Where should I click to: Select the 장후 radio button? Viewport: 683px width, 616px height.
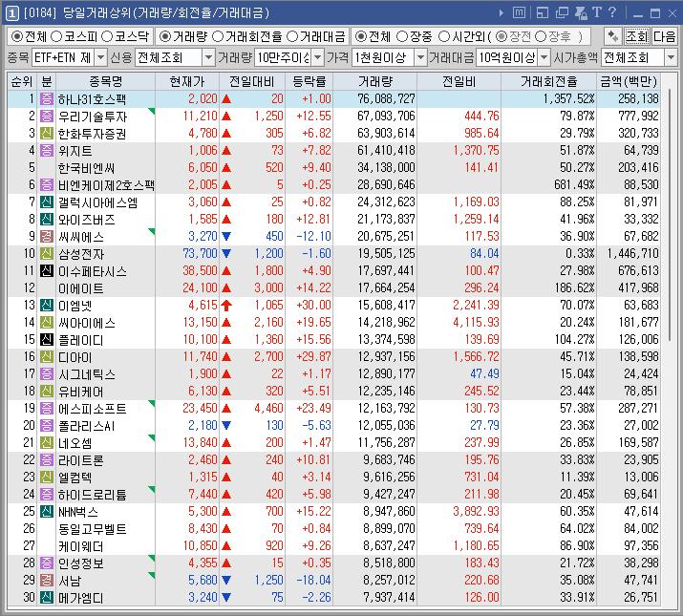coord(540,36)
